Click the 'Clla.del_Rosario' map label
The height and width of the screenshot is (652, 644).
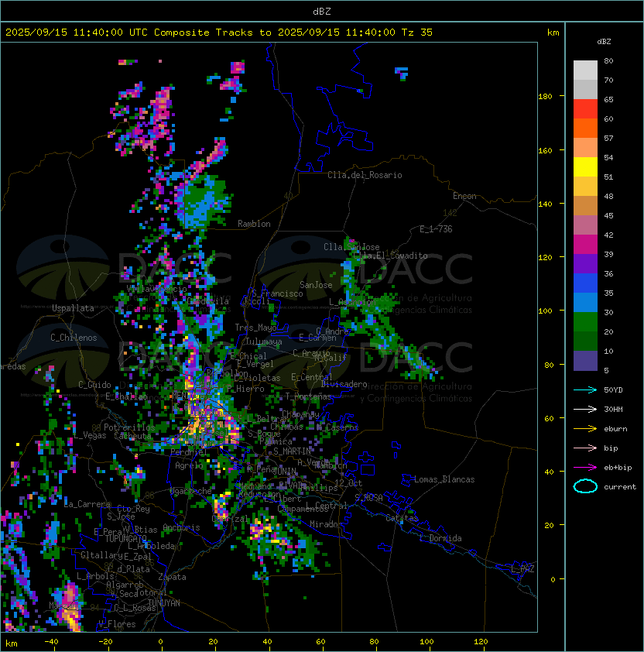(x=365, y=175)
